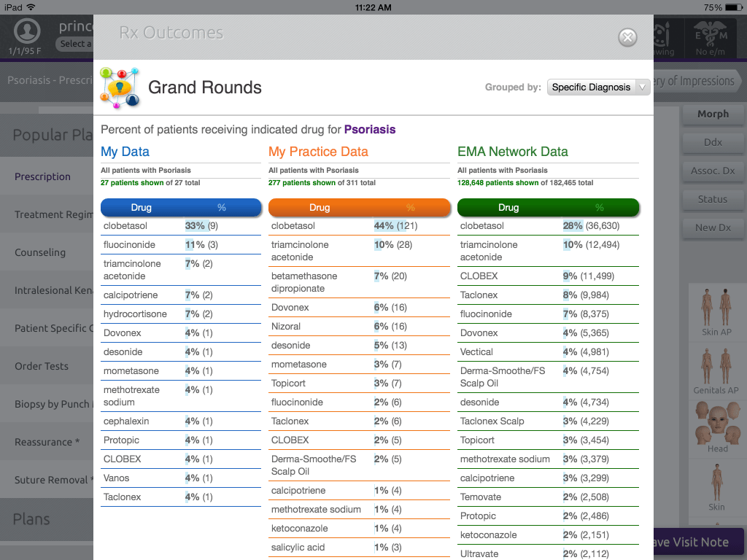
Task: Tap the 11:22 AM status bar clock
Action: click(373, 7)
